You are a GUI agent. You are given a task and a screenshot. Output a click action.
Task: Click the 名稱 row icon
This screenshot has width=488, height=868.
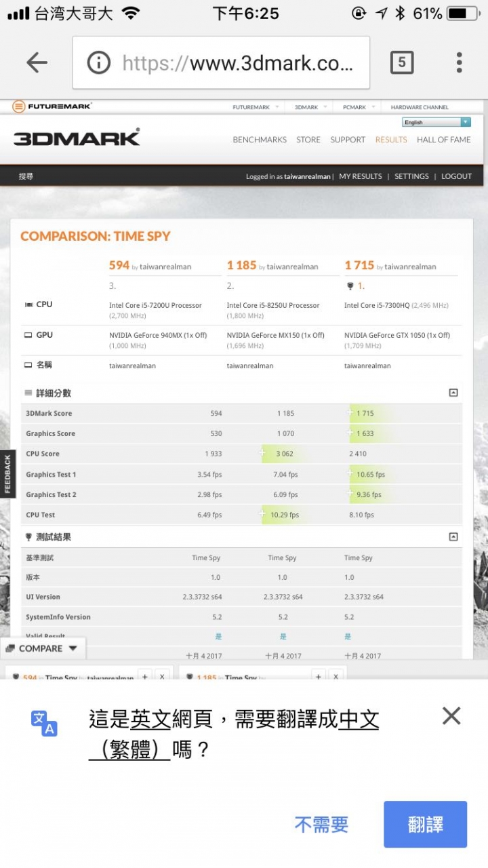click(28, 365)
